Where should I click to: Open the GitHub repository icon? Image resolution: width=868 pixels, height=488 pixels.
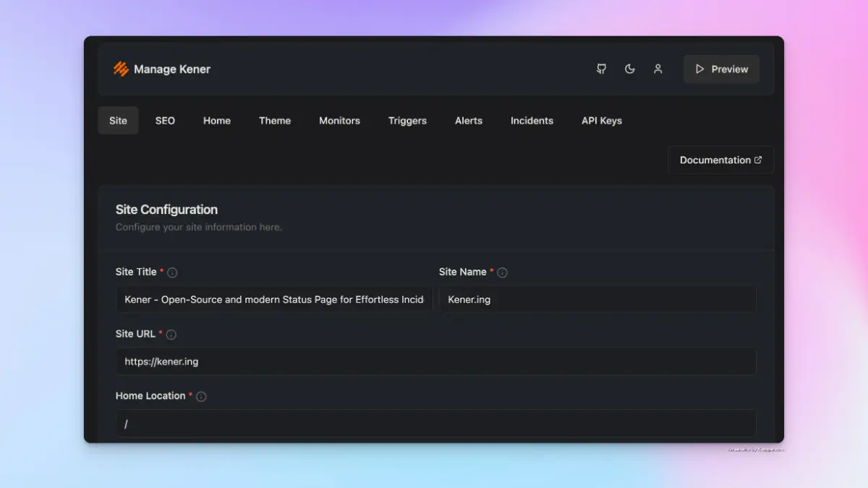pyautogui.click(x=601, y=69)
